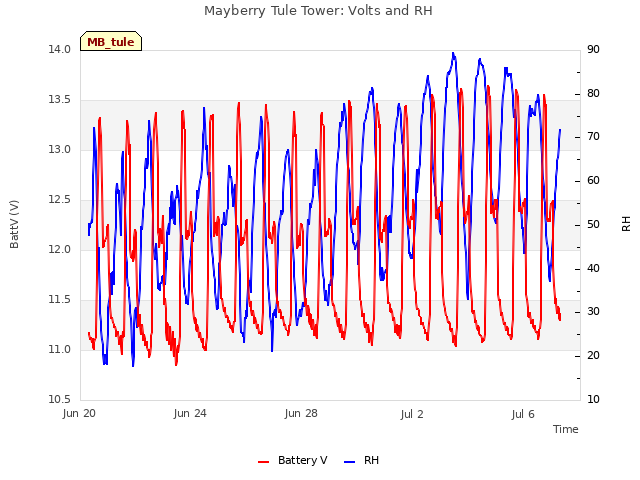Click the 90 right axis value
Viewport: 640px width, 480px height.
tap(593, 49)
